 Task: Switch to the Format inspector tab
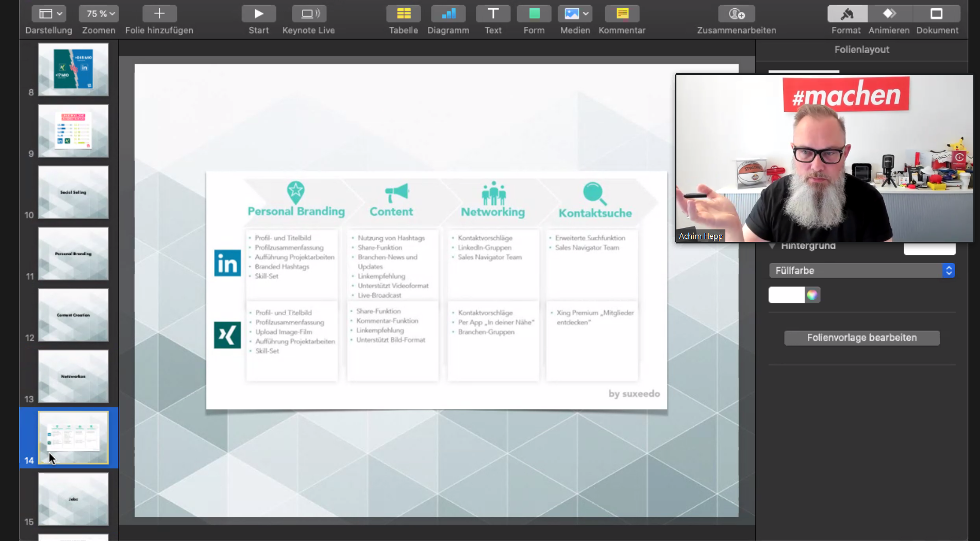click(847, 13)
